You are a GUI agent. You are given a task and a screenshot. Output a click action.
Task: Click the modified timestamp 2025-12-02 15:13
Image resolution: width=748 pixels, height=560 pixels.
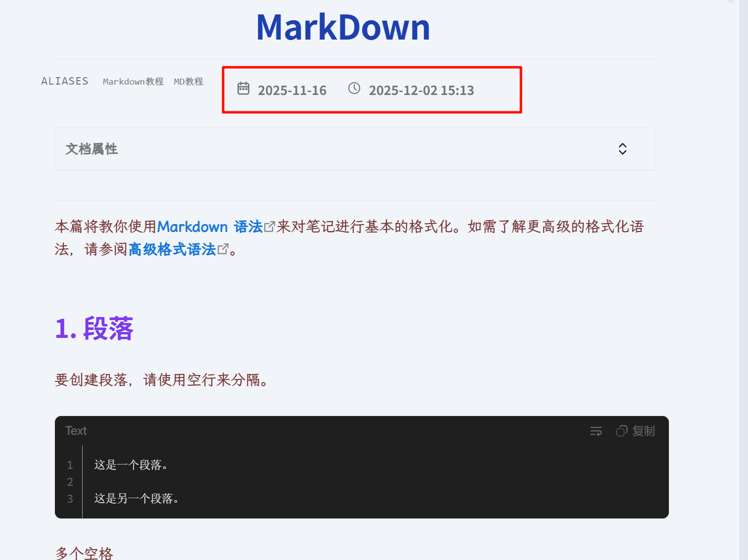pos(421,91)
